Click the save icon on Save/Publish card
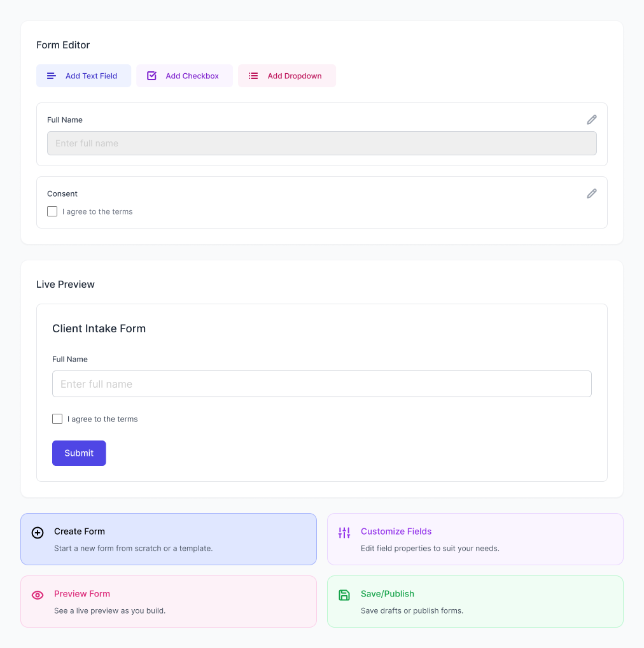Viewport: 644px width, 648px height. click(x=344, y=595)
